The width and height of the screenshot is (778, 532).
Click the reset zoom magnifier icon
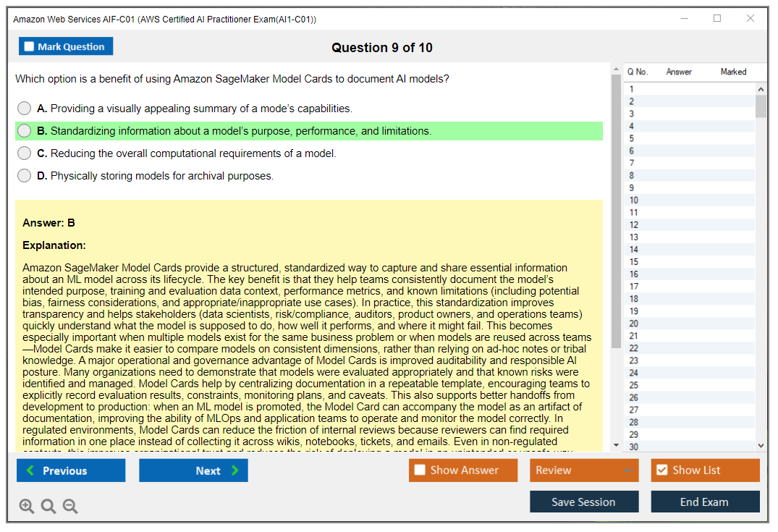(x=48, y=506)
